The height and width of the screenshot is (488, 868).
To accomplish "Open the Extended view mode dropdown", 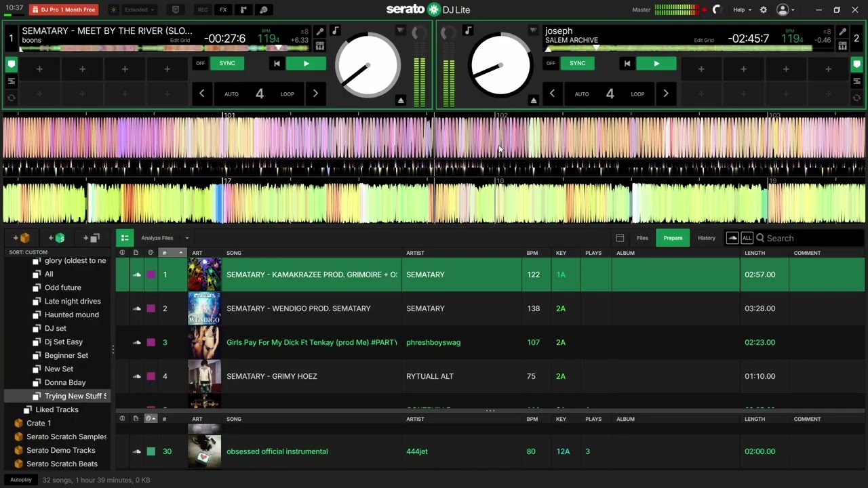I will pos(140,10).
